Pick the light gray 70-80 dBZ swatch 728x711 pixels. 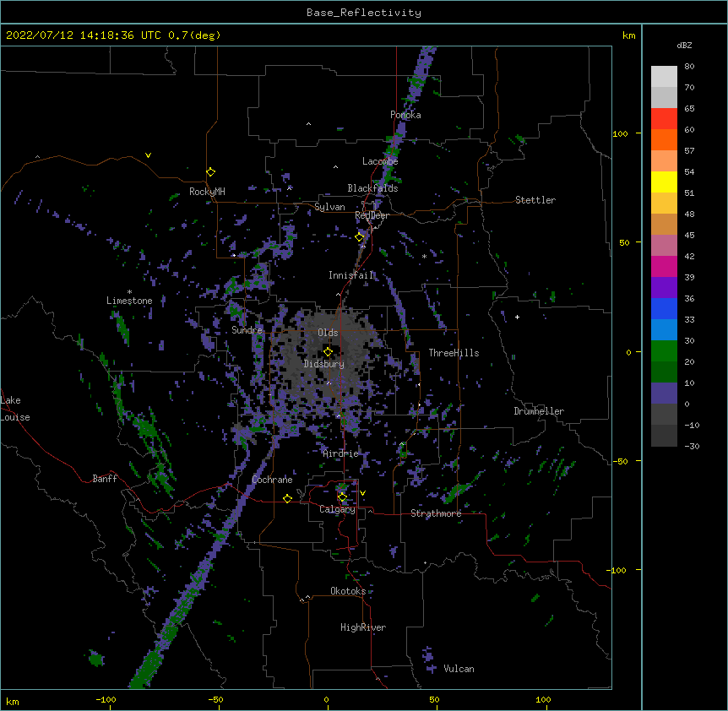click(x=664, y=77)
